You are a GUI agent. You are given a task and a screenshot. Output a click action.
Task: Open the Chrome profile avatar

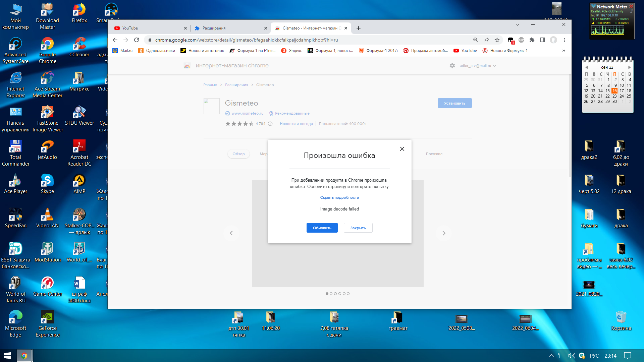click(x=553, y=40)
